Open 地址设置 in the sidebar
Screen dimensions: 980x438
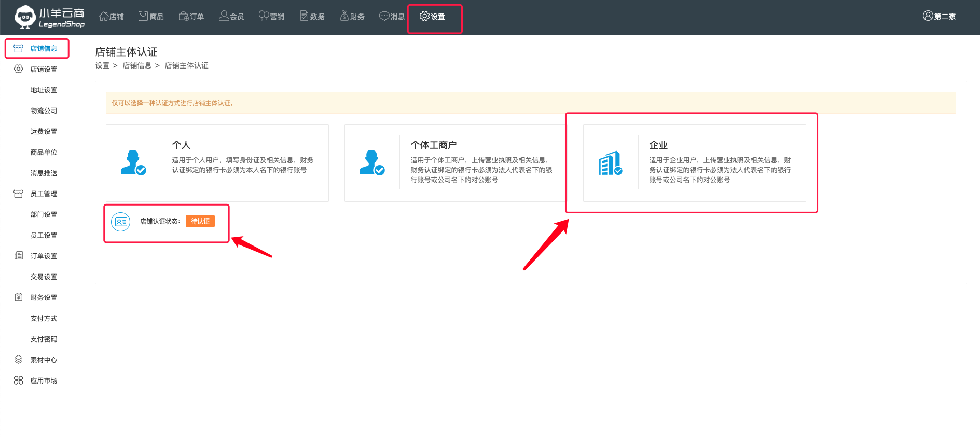(44, 90)
